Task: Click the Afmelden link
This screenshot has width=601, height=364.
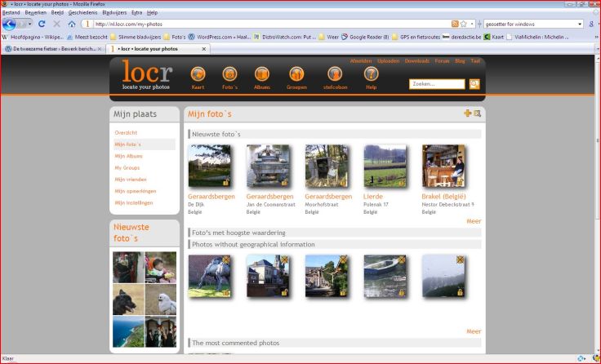Action: [x=361, y=61]
